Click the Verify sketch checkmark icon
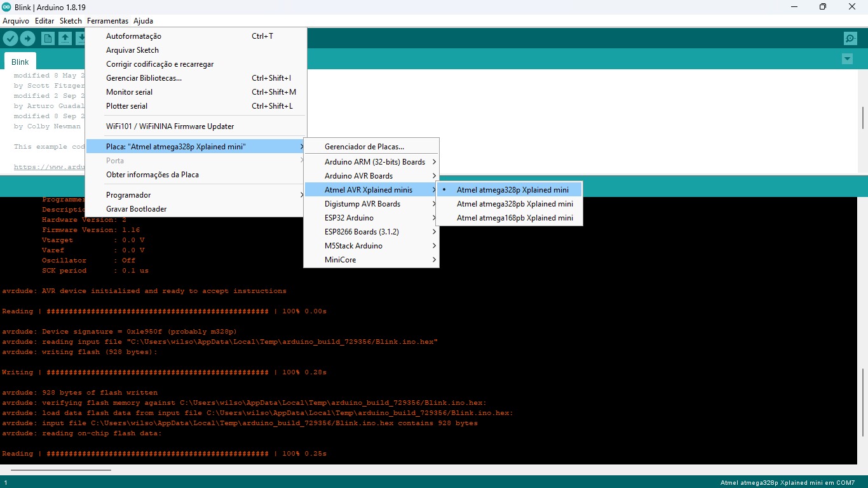The width and height of the screenshot is (868, 488). (x=10, y=39)
